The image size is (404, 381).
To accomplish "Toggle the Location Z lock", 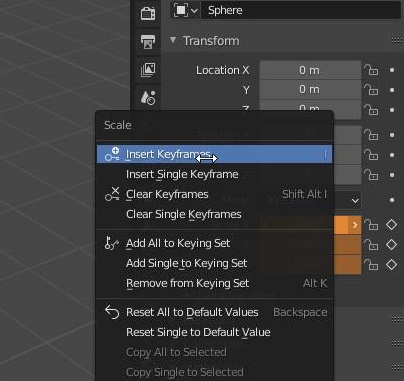I will click(371, 110).
